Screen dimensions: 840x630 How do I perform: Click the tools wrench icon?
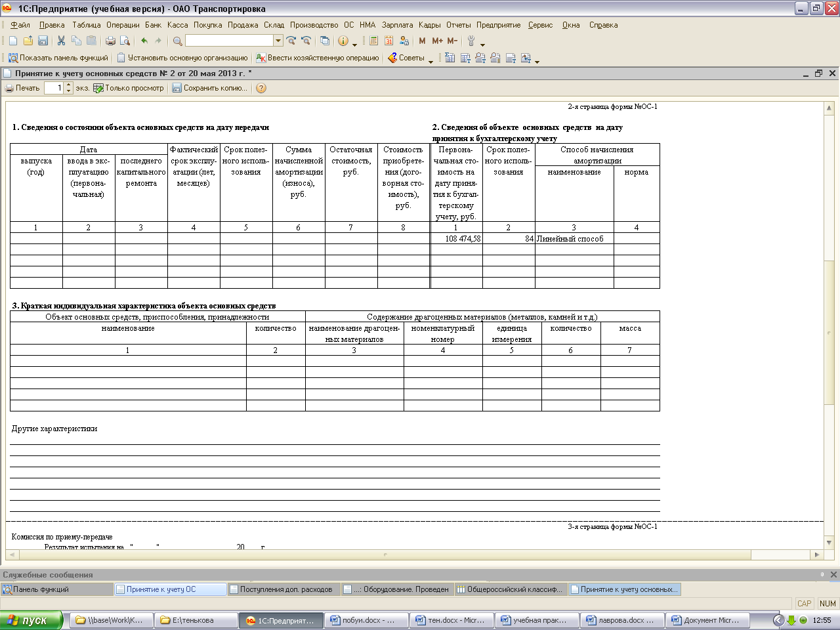[x=471, y=41]
